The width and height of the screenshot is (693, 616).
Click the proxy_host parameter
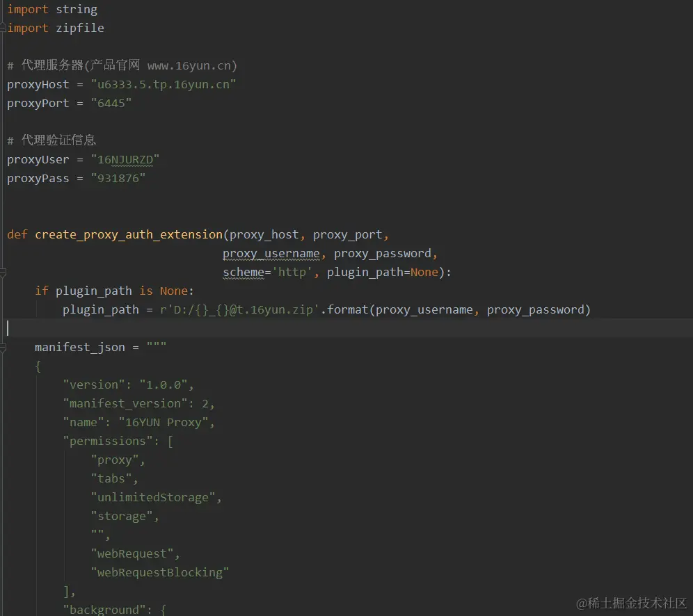264,234
